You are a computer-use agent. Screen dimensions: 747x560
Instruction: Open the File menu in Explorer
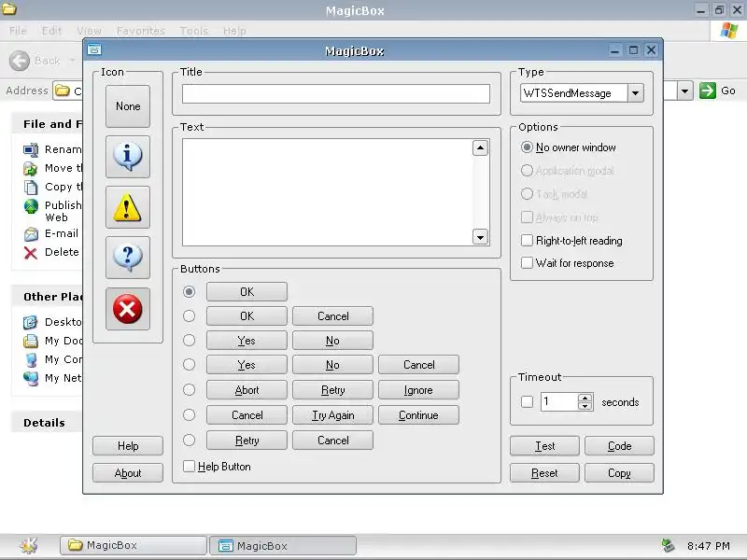pos(18,31)
